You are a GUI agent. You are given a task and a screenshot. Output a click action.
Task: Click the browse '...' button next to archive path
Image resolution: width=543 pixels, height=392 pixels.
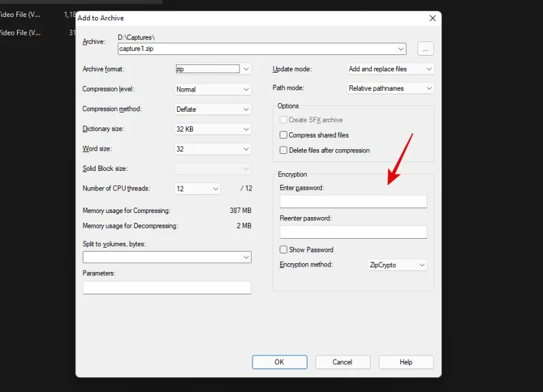426,49
